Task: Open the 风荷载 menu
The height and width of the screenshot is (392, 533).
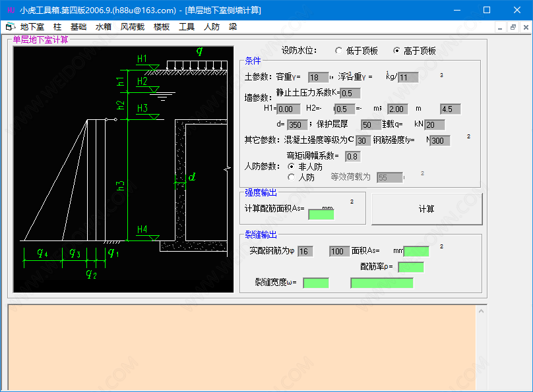Action: pyautogui.click(x=133, y=27)
